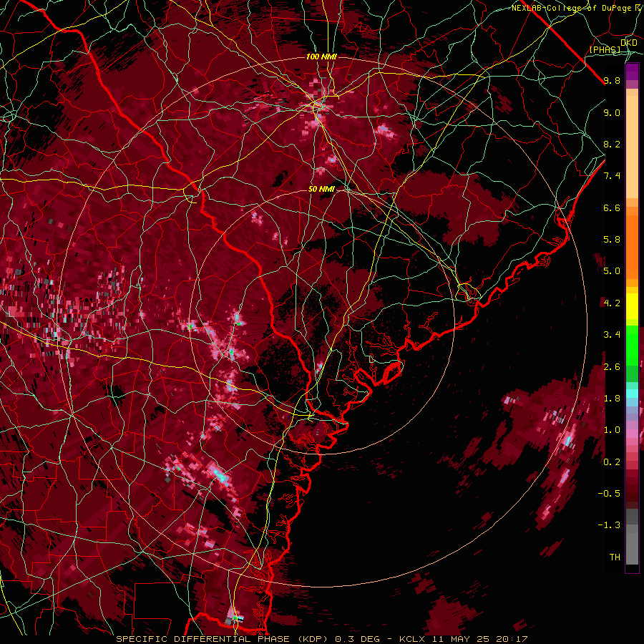Click the 50 NMI range ring label
The width and height of the screenshot is (644, 644).
pos(321,189)
